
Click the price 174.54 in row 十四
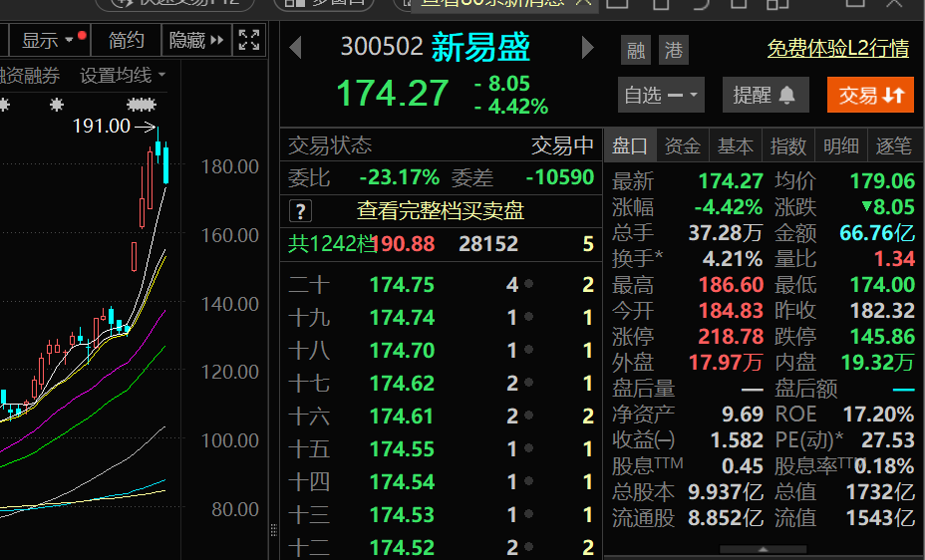[402, 482]
